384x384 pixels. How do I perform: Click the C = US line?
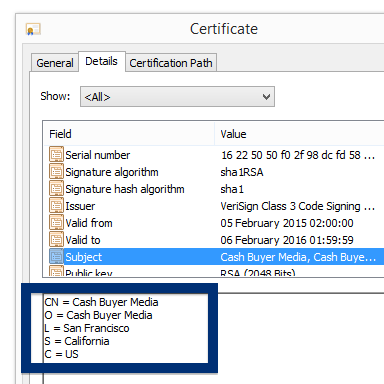click(61, 354)
